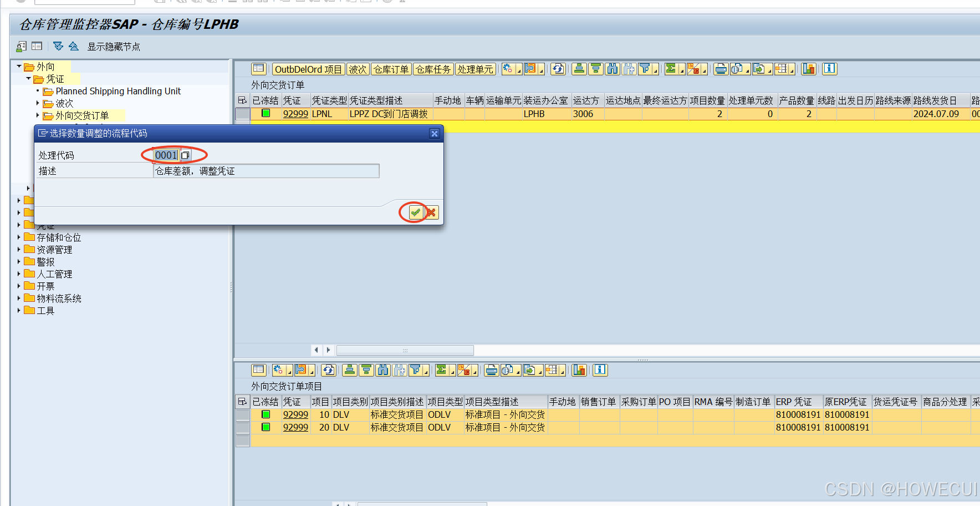Screen dimensions: 980x506
Task: Click the Sum total icon in items toolbar
Action: coord(442,370)
